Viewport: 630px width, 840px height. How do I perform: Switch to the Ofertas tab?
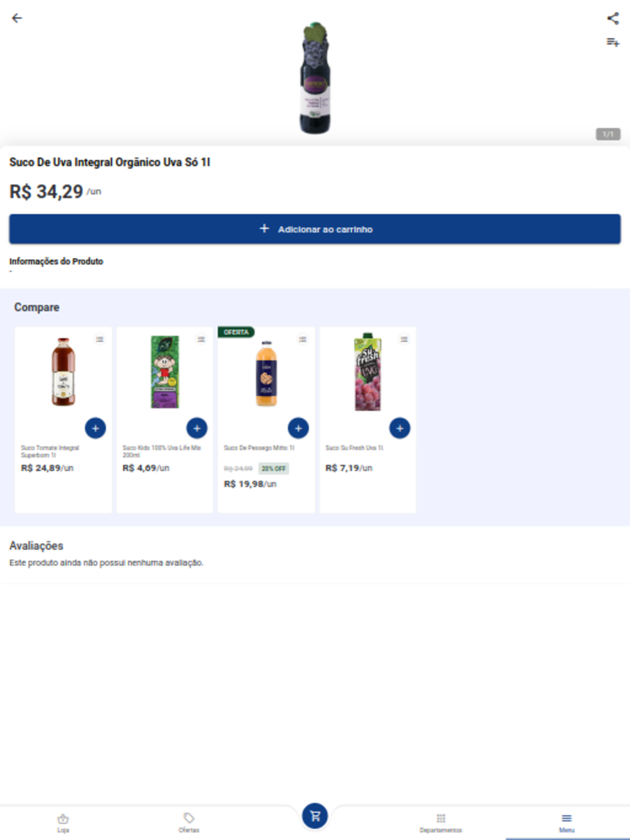tap(189, 823)
